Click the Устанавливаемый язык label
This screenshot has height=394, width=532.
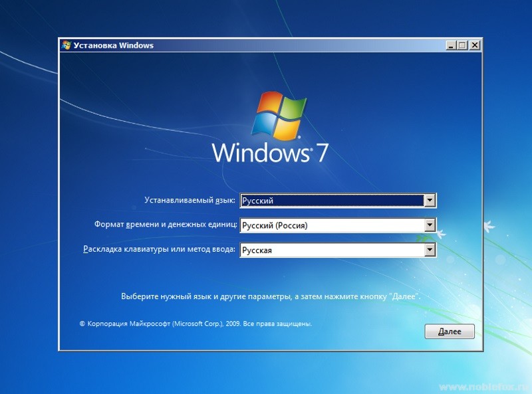[190, 200]
